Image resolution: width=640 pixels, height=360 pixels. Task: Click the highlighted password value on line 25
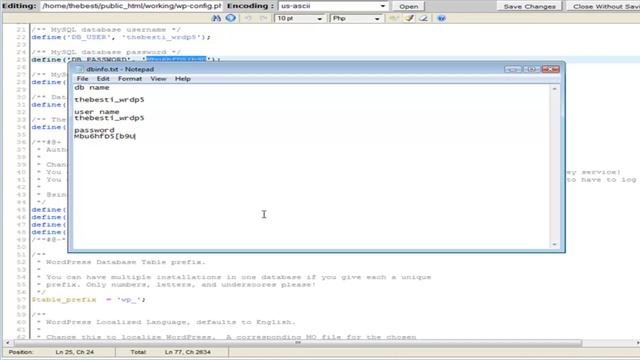point(176,59)
